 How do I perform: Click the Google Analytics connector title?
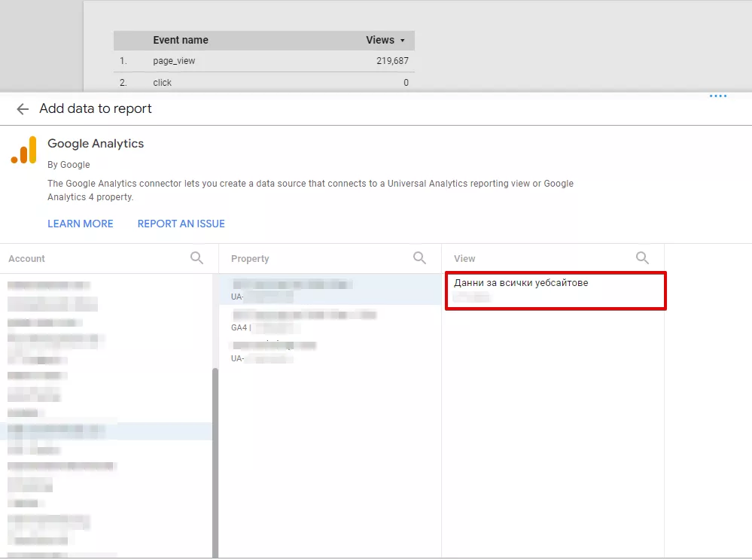tap(96, 143)
